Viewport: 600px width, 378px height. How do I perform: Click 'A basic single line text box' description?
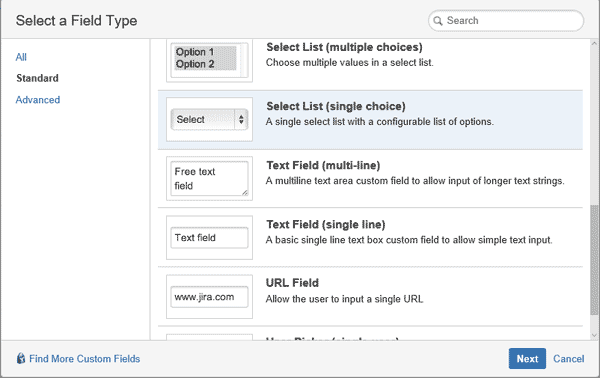point(409,240)
